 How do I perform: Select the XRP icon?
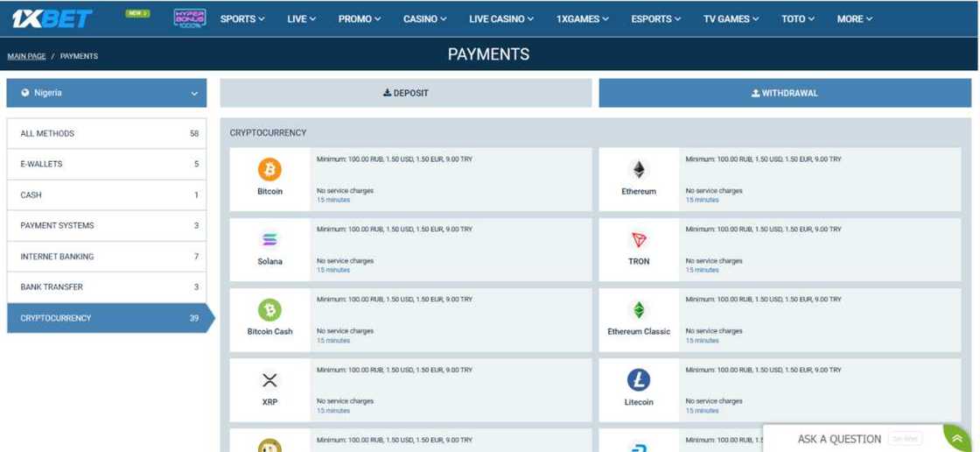click(270, 380)
